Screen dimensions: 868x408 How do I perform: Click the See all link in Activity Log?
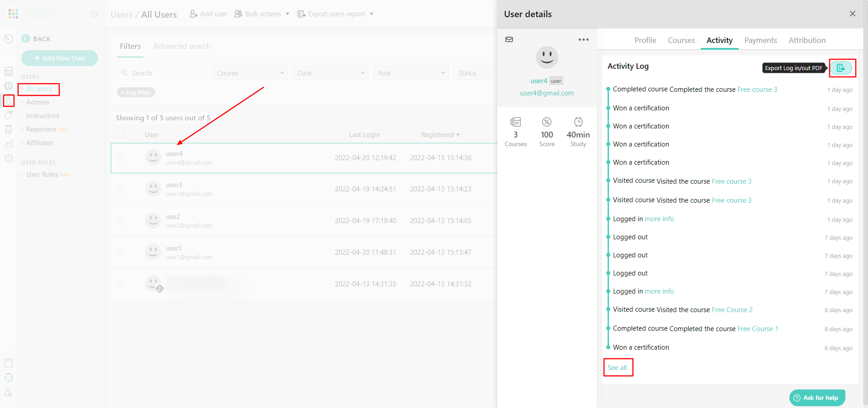click(618, 367)
